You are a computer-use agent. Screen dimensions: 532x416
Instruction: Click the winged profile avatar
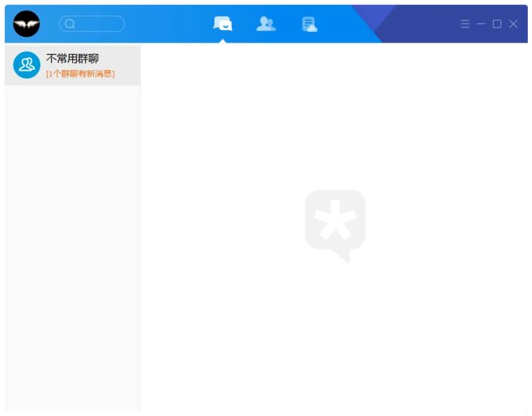(x=26, y=24)
